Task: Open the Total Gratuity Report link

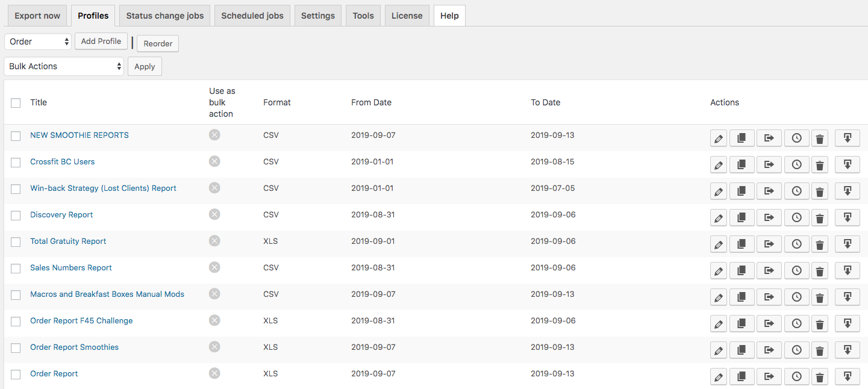Action: (x=68, y=241)
